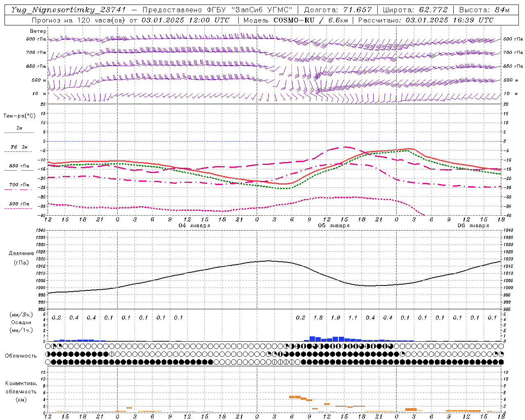This screenshot has height=420, width=525.
Task: Click the 1.8 precipitation value
Action: [x=318, y=317]
